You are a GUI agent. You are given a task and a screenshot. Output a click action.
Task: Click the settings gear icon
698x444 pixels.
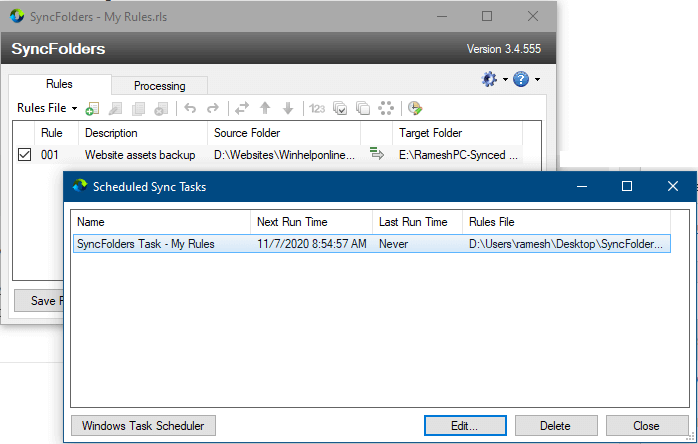point(489,79)
